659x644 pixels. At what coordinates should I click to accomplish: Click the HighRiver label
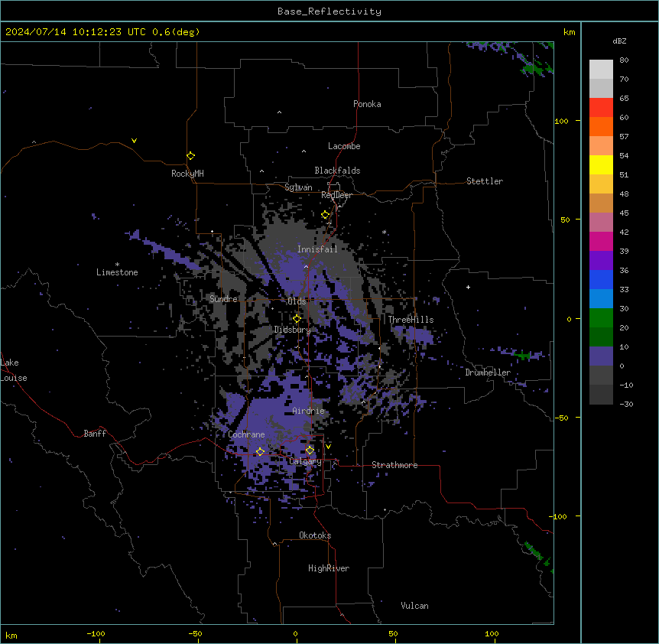(x=329, y=568)
